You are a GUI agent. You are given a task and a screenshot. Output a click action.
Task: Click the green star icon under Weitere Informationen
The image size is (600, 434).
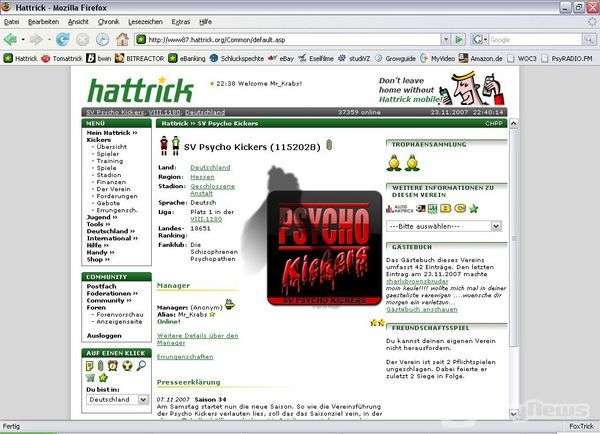pyautogui.click(x=474, y=209)
